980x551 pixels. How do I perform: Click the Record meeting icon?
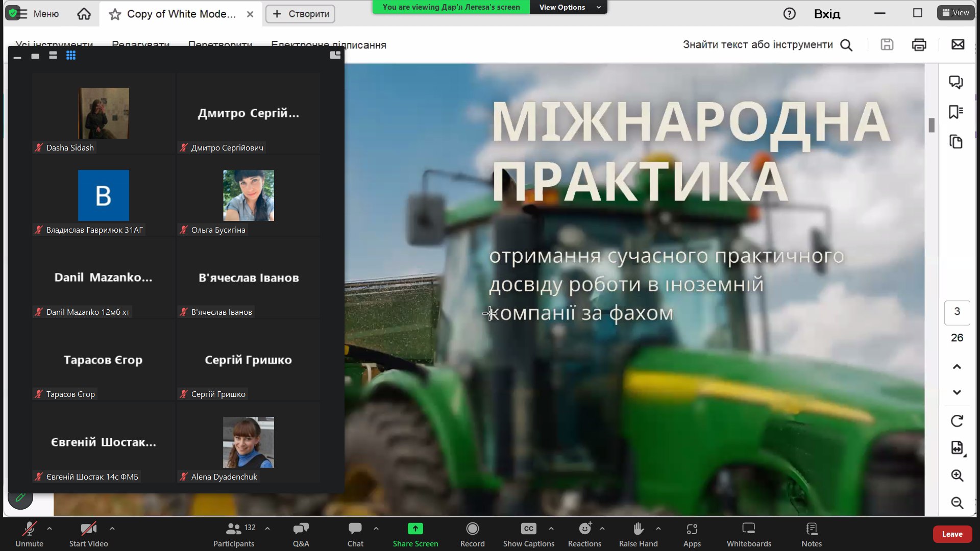[x=472, y=529]
